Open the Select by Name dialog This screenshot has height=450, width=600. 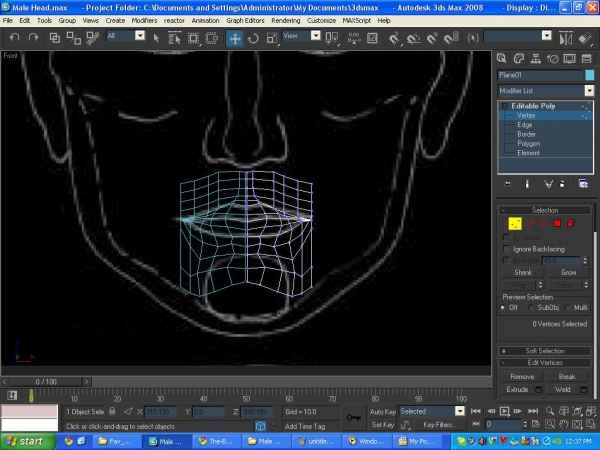(174, 38)
